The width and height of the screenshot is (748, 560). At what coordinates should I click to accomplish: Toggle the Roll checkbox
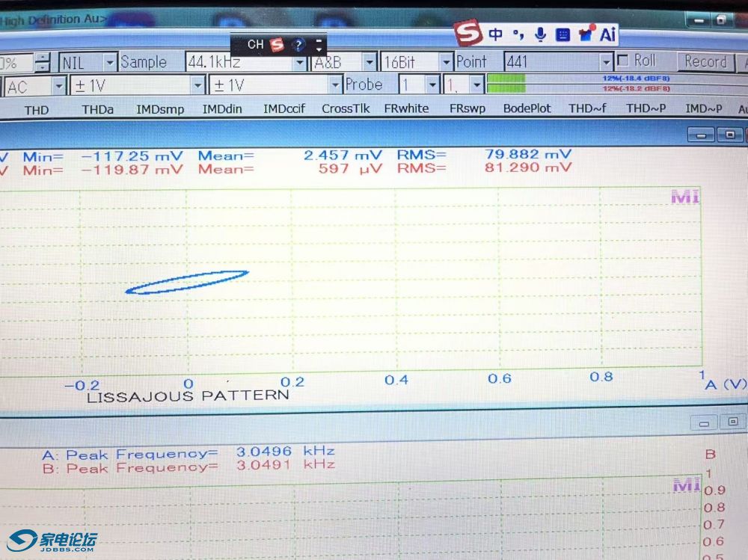623,61
